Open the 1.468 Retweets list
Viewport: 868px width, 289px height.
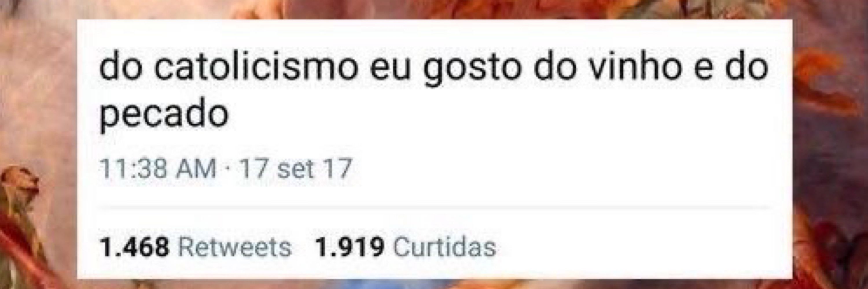[195, 247]
